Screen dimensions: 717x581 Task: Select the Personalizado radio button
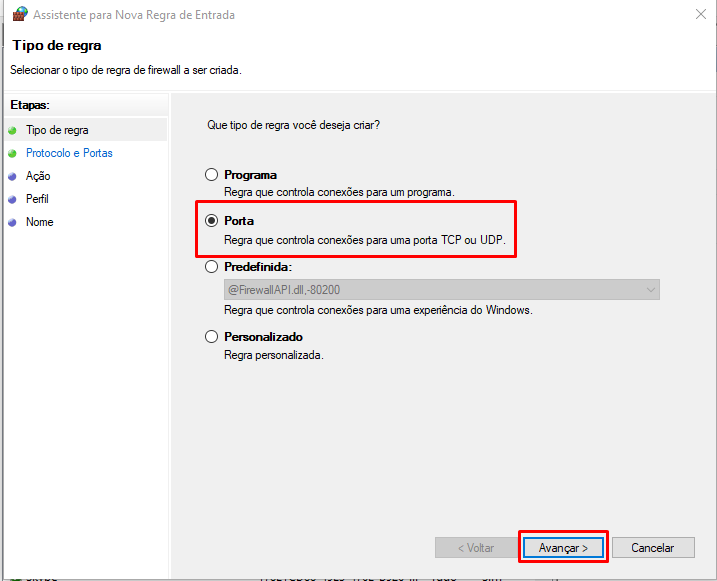211,337
